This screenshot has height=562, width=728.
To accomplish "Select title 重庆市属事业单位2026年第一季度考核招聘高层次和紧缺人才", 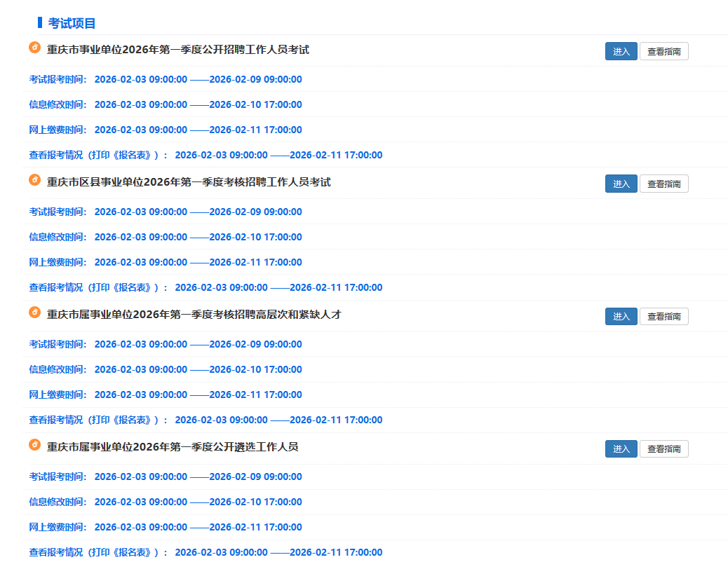I will point(194,315).
